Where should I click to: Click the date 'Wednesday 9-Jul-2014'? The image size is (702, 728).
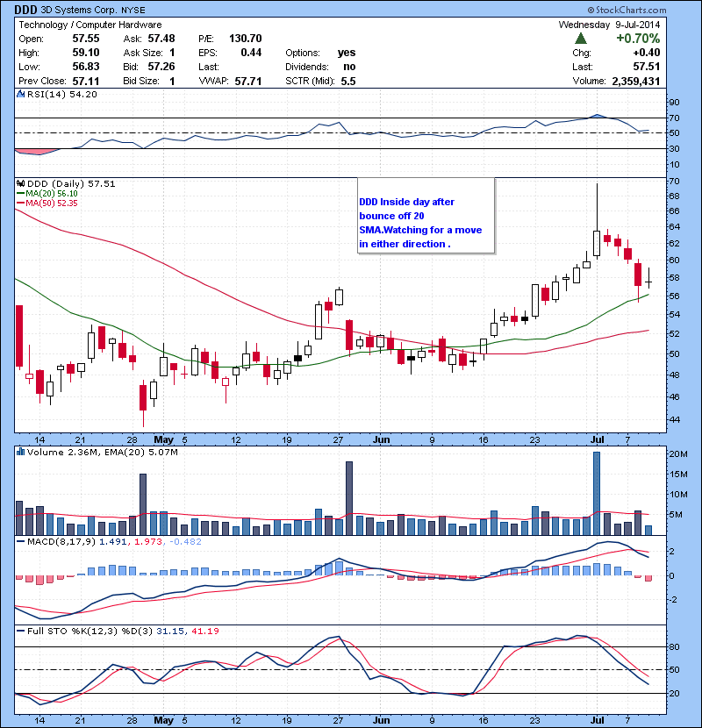tap(609, 25)
